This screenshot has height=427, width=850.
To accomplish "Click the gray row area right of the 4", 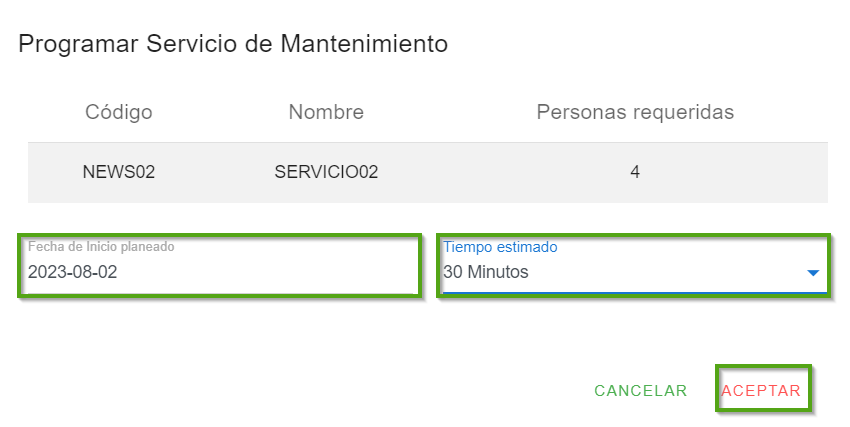I will (x=740, y=172).
